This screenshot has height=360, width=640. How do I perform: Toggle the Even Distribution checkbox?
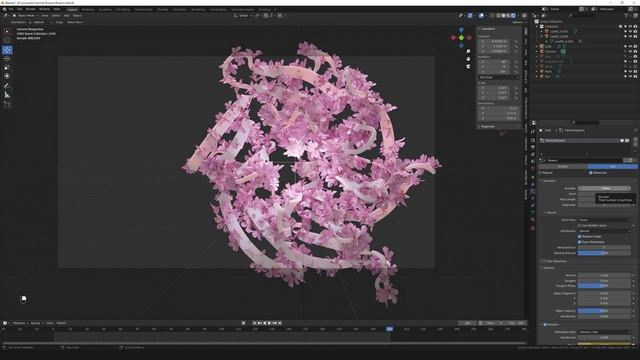[580, 242]
